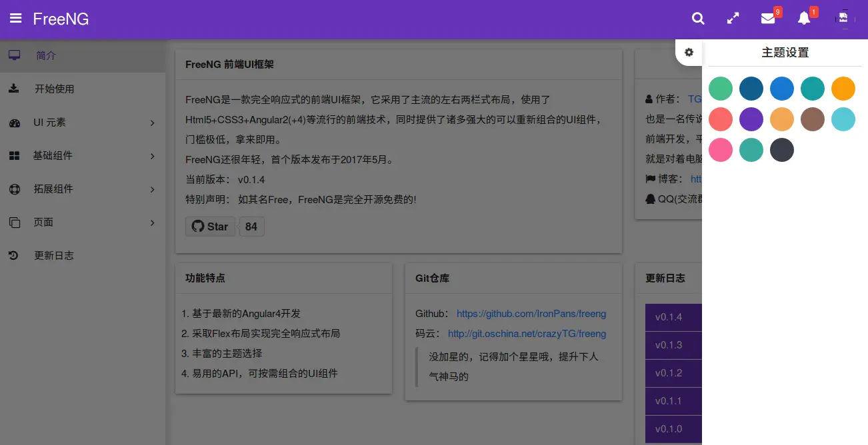This screenshot has height=445, width=868.
Task: Click the 功能特点 card title
Action: pyautogui.click(x=205, y=278)
